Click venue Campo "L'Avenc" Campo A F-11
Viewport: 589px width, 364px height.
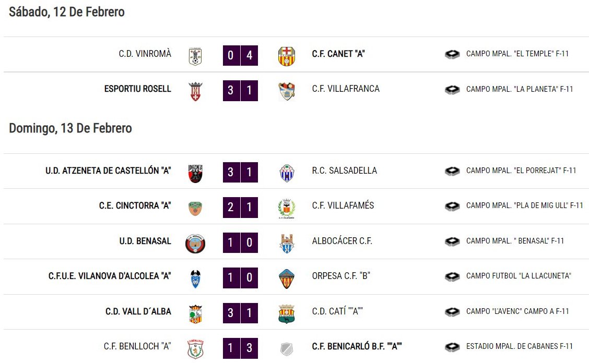517,311
